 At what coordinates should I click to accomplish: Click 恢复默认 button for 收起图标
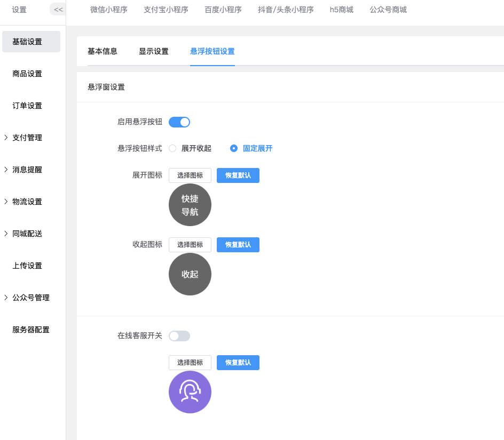pos(238,245)
